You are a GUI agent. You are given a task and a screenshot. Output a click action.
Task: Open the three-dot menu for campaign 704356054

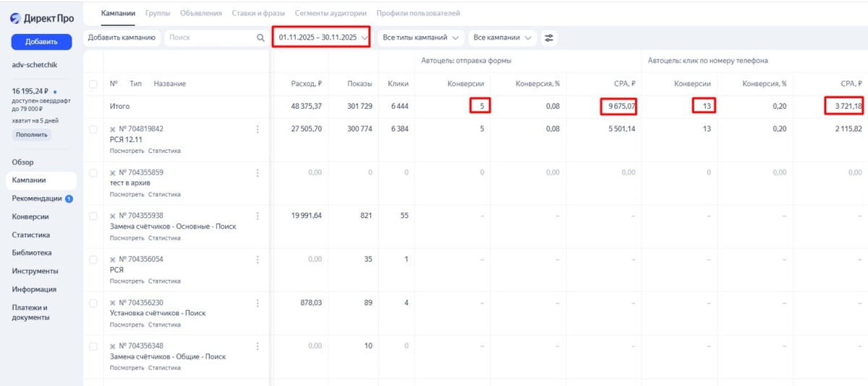tap(258, 259)
